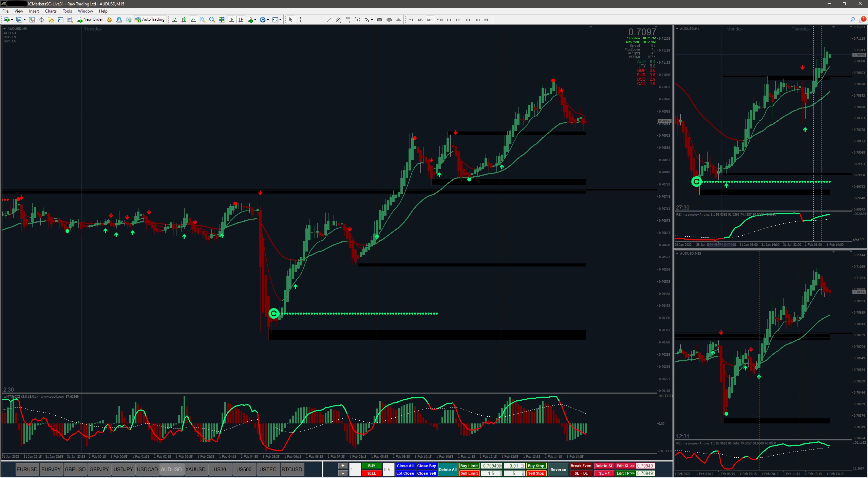Enable the H1 timeframe button
The width and height of the screenshot is (868, 478).
click(x=449, y=20)
